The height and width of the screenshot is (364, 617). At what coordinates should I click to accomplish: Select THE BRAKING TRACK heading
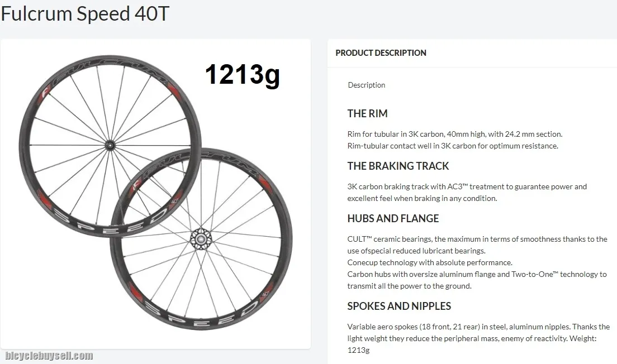coord(398,166)
